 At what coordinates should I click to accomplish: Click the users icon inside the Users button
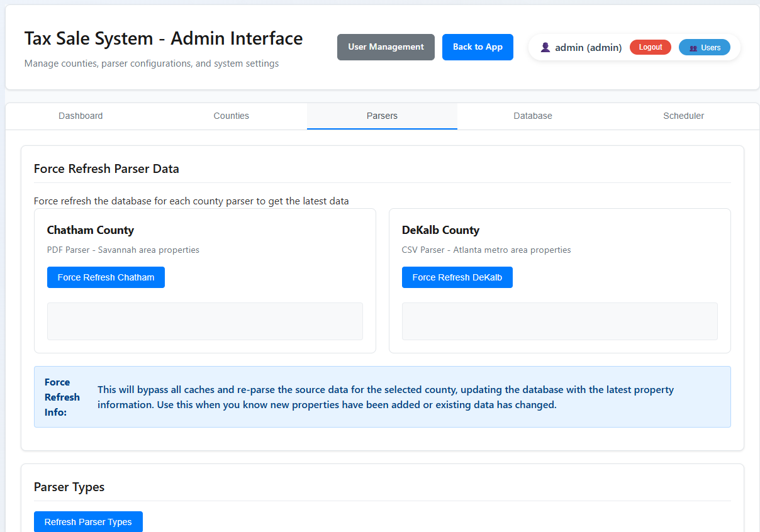[x=695, y=47]
